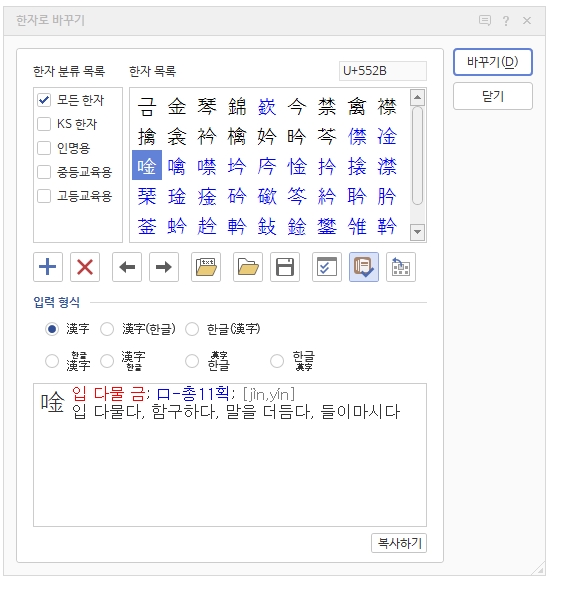Click the floppy disk save icon

click(285, 267)
